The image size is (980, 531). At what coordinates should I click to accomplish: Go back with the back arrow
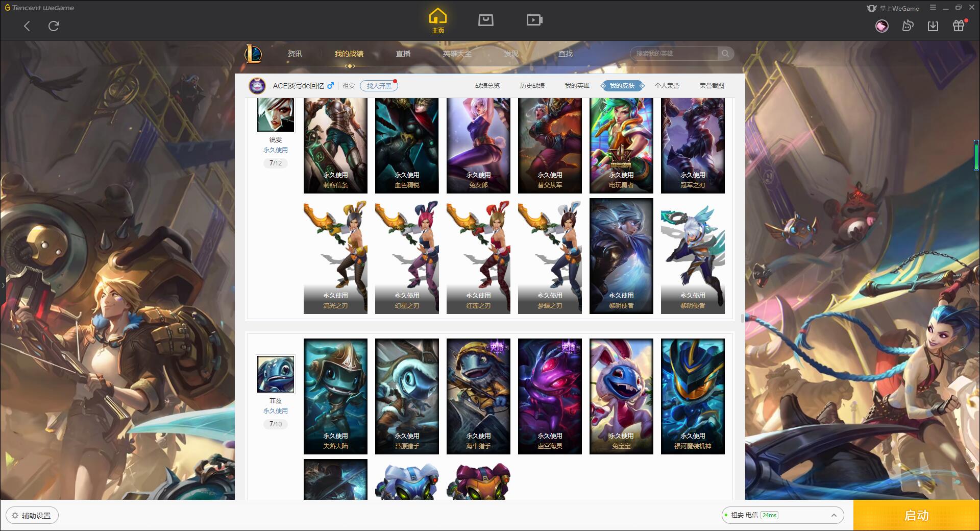[x=27, y=26]
